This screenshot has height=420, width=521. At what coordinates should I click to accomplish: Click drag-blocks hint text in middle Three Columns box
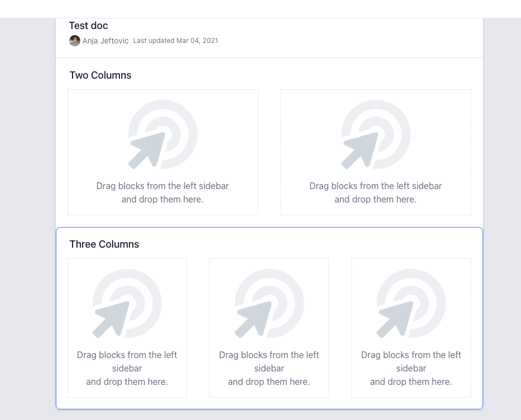[269, 368]
